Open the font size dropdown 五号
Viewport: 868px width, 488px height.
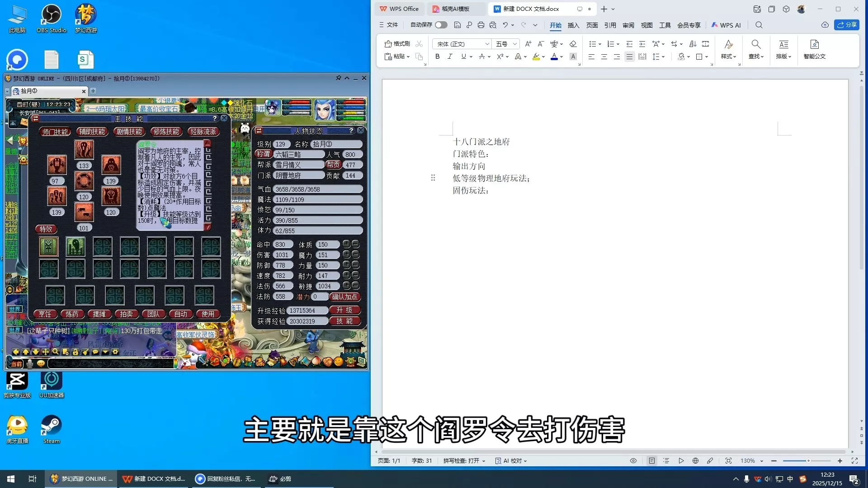(514, 44)
